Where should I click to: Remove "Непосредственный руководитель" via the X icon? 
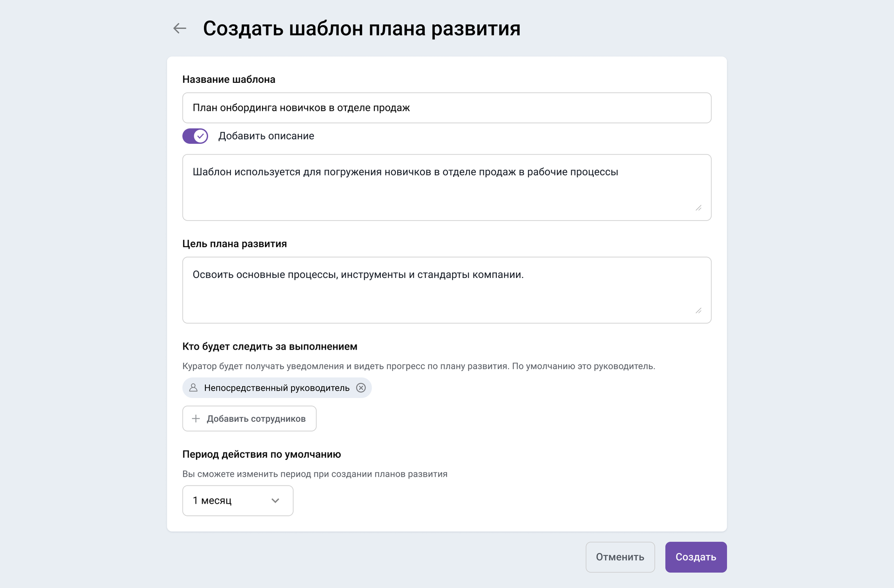pos(361,387)
